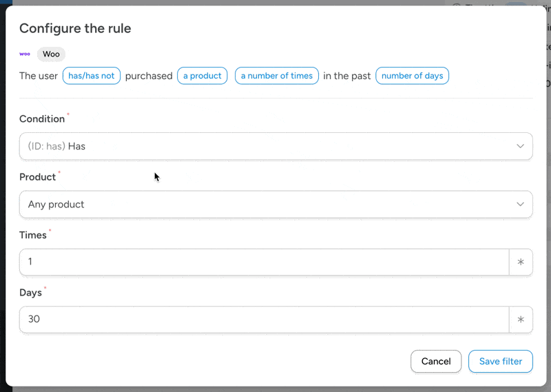Expand the Condition field chevron arrow
The image size is (551, 392).
pos(521,146)
